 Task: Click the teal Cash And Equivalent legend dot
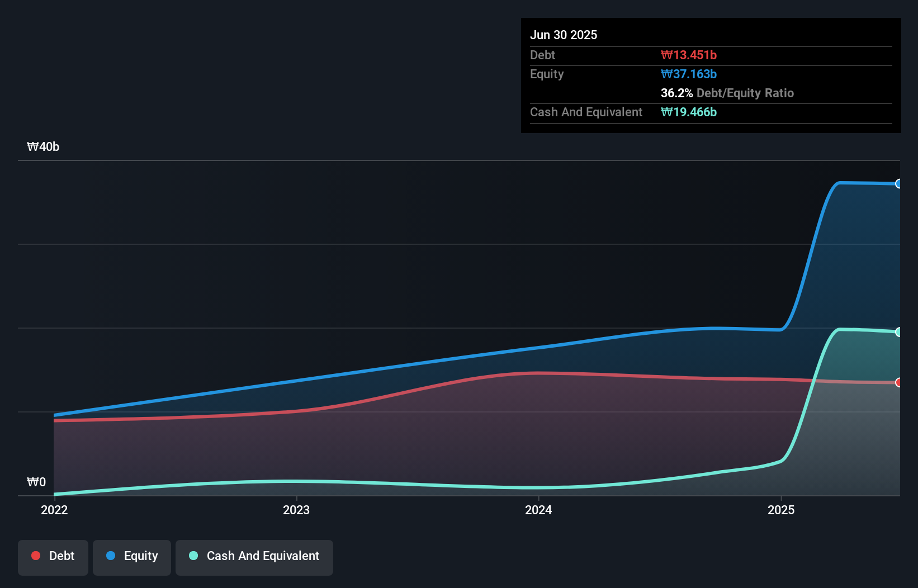click(x=193, y=556)
